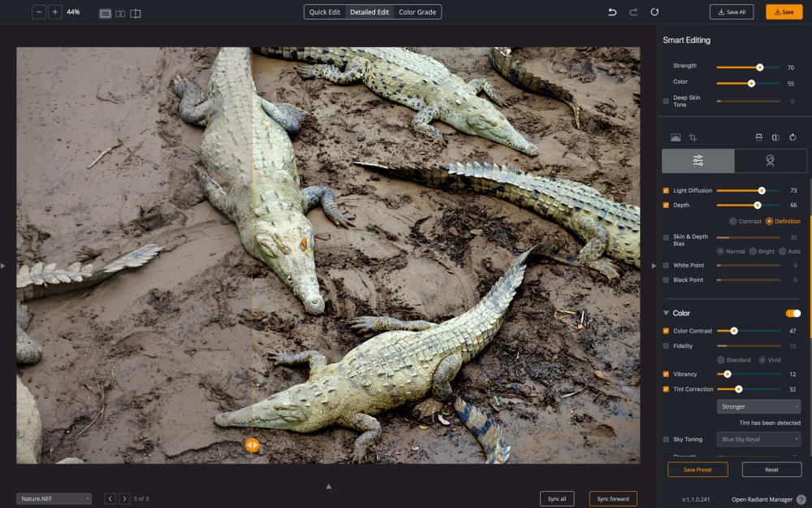Viewport: 812px width, 508px height.
Task: Collapse the Color section triangle
Action: pos(666,313)
